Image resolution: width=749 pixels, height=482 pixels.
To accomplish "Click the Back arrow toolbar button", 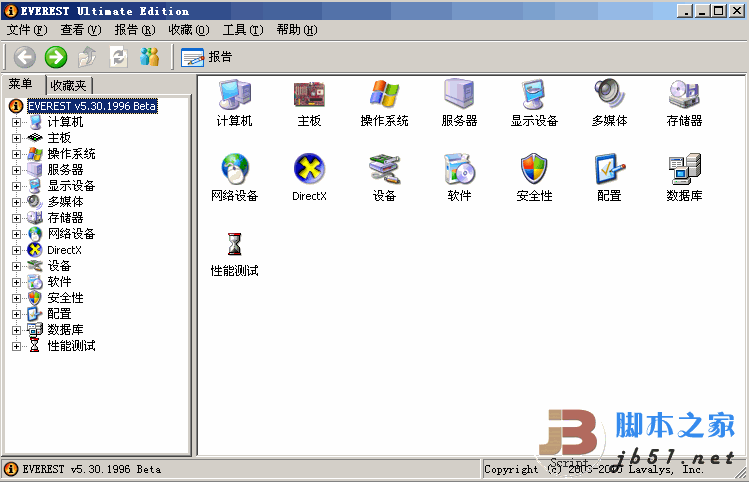I will [24, 57].
